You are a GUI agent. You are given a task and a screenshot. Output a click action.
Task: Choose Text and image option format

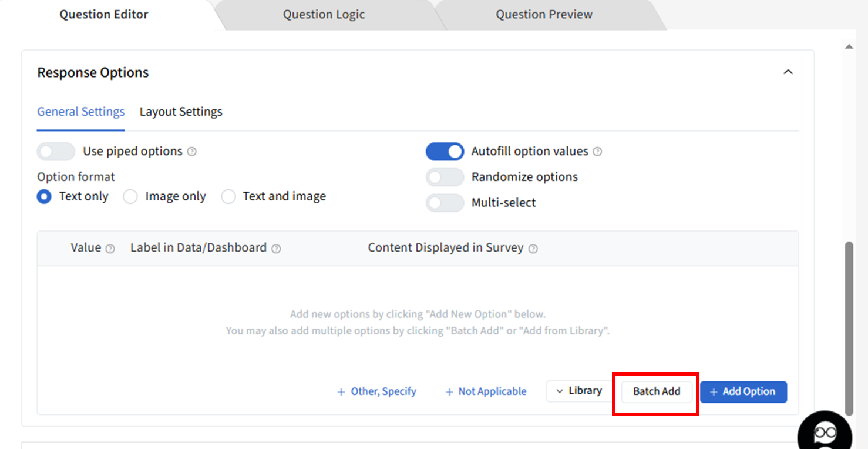228,196
